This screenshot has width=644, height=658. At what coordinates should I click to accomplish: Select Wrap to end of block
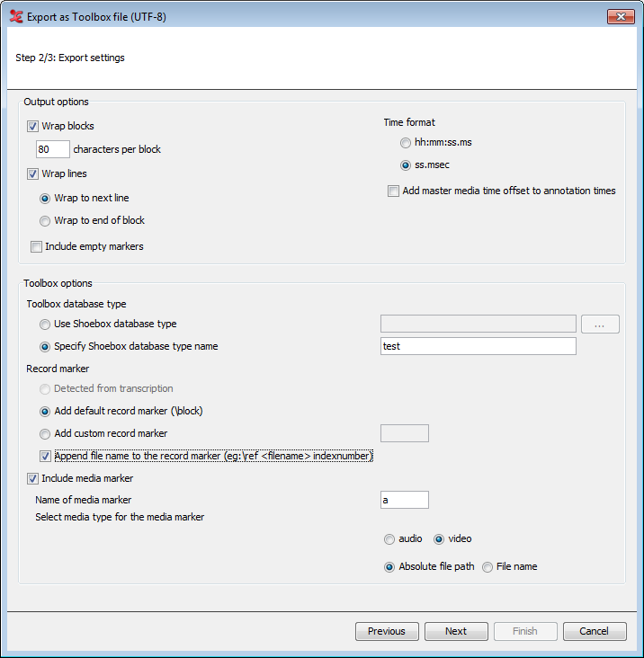[x=45, y=221]
